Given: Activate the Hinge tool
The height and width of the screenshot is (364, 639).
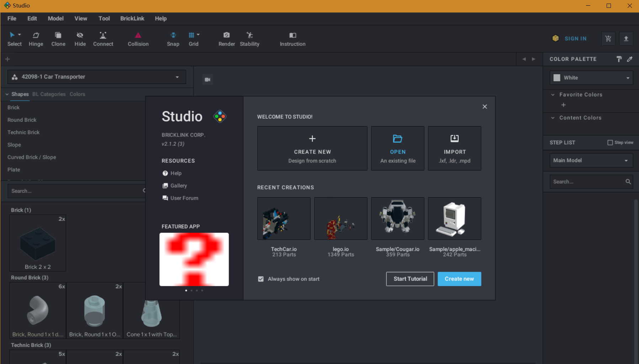Looking at the screenshot, I should point(36,39).
